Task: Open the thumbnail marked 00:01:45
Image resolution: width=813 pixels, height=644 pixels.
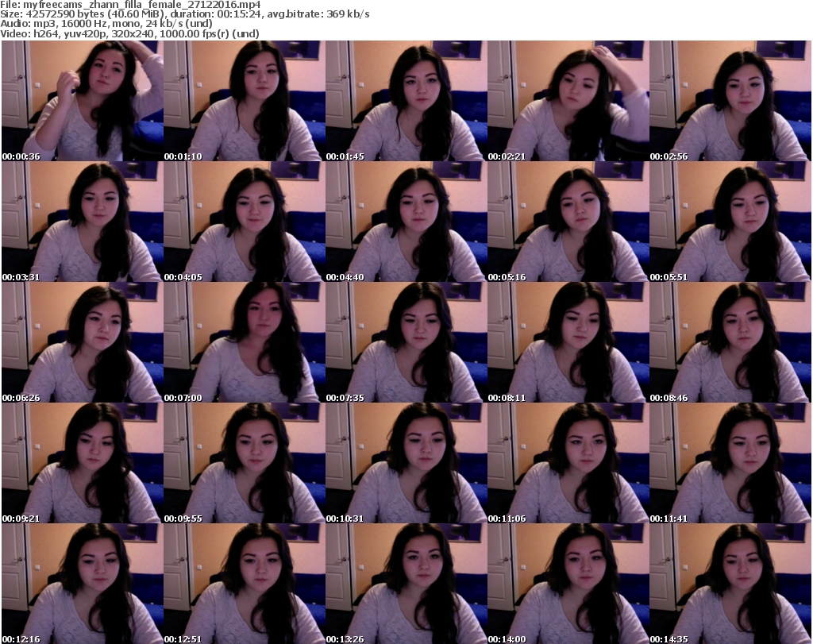Action: pos(406,101)
